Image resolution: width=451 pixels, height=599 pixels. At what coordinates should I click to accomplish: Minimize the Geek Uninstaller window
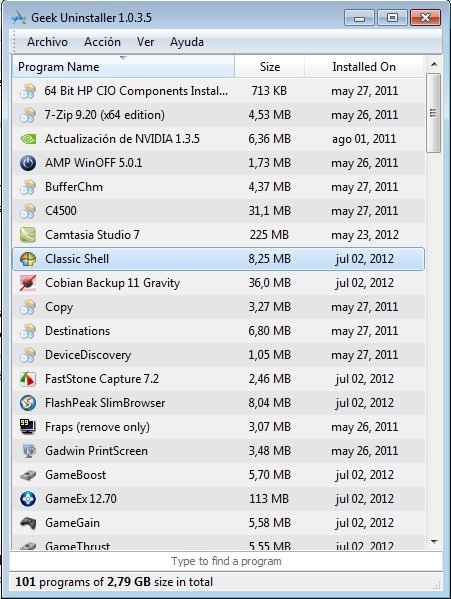click(359, 18)
